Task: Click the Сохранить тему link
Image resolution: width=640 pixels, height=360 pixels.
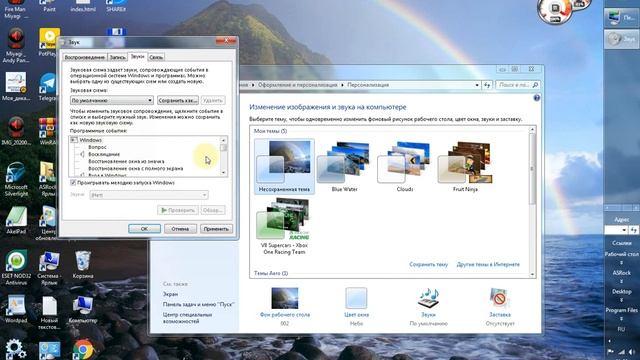Action: (x=429, y=264)
